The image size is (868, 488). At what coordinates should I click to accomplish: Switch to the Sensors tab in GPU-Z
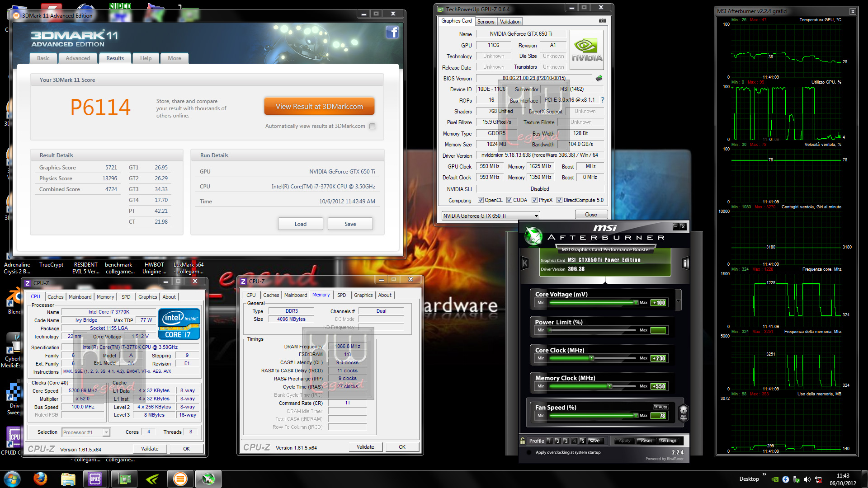pos(486,22)
